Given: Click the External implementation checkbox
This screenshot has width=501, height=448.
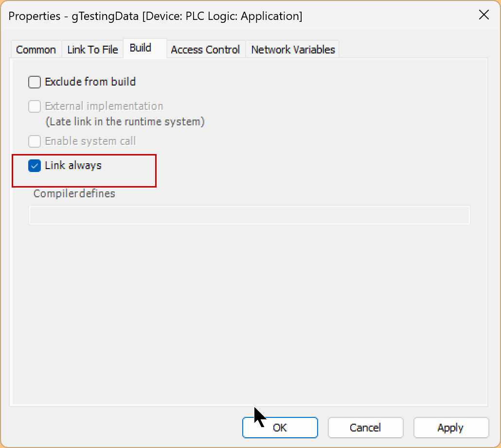Looking at the screenshot, I should 35,106.
